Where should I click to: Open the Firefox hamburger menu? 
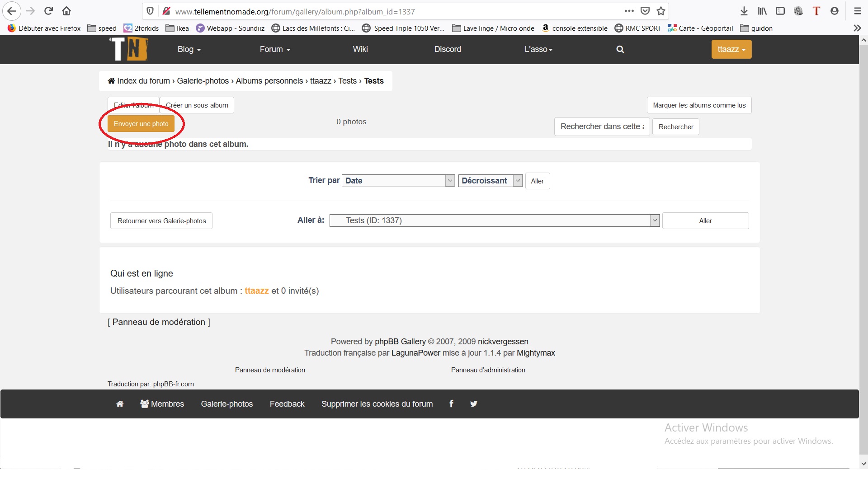coord(858,11)
